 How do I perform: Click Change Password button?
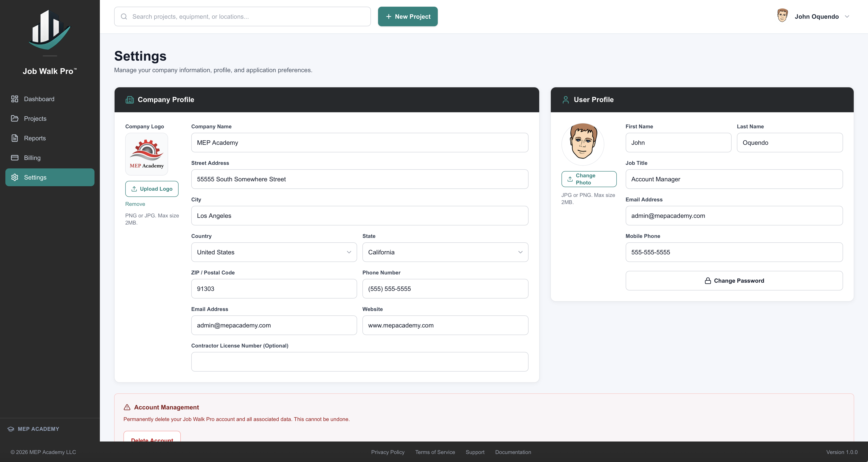(734, 280)
